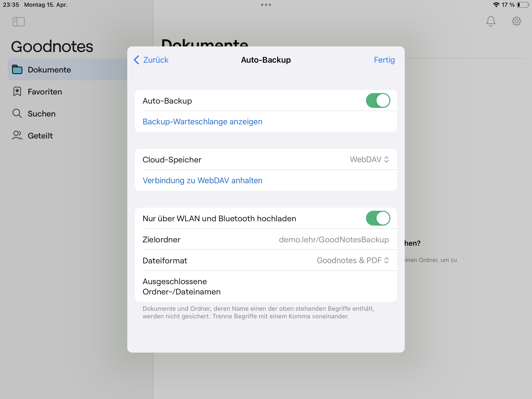Tap the time 23:35 in status bar
Image resolution: width=532 pixels, height=399 pixels.
(11, 5)
